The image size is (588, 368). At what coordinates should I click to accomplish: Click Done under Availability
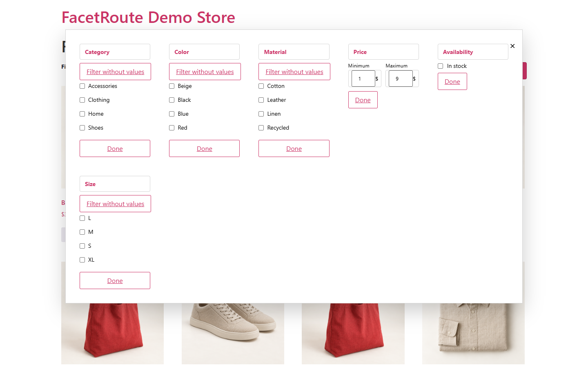click(452, 81)
